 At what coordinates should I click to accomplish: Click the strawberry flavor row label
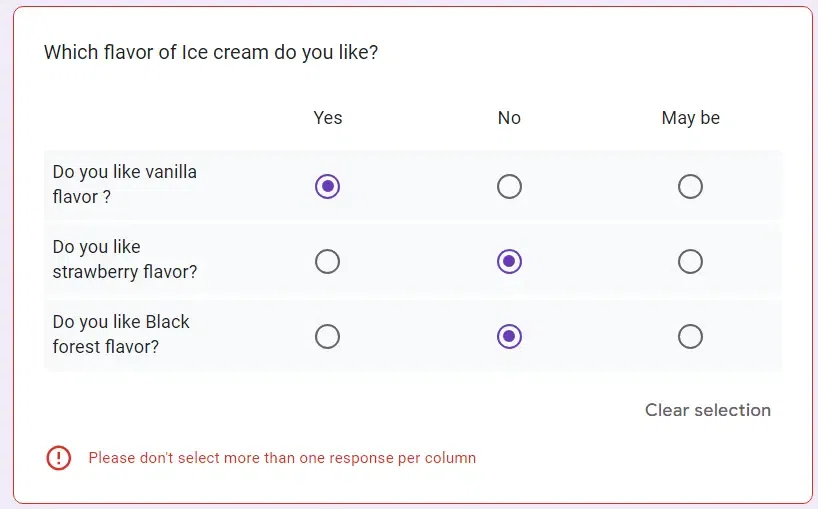(x=124, y=259)
